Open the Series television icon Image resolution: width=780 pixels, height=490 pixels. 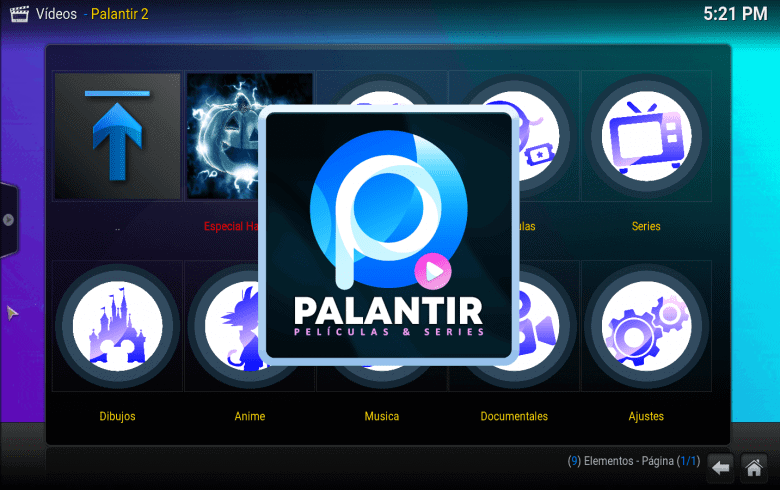click(x=646, y=136)
